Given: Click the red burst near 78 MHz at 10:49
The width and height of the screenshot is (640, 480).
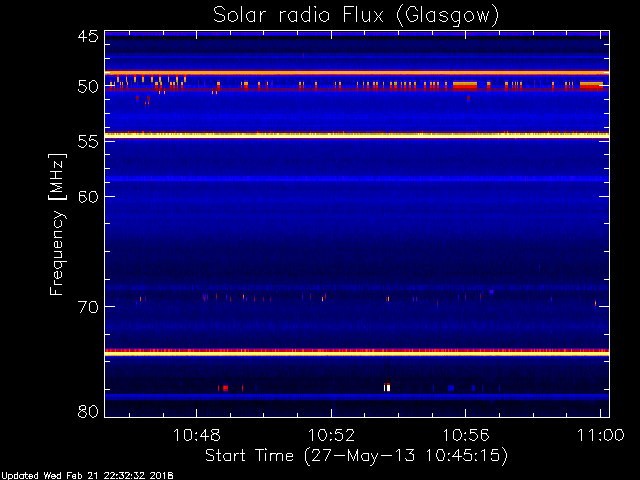Looking at the screenshot, I should [x=225, y=388].
